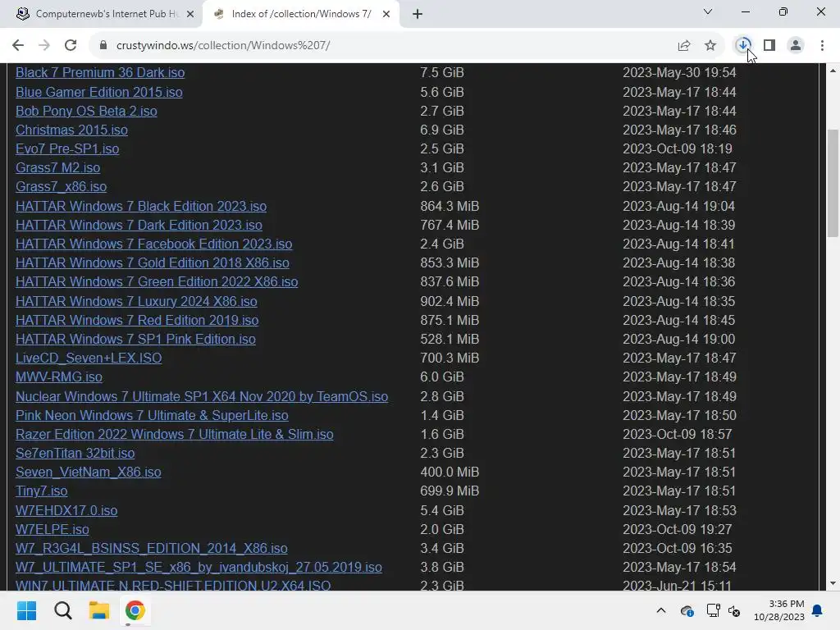Image resolution: width=840 pixels, height=630 pixels.
Task: Open HATTAR Windows 7 Gold Edition 2018 X86.iso
Action: tap(152, 262)
